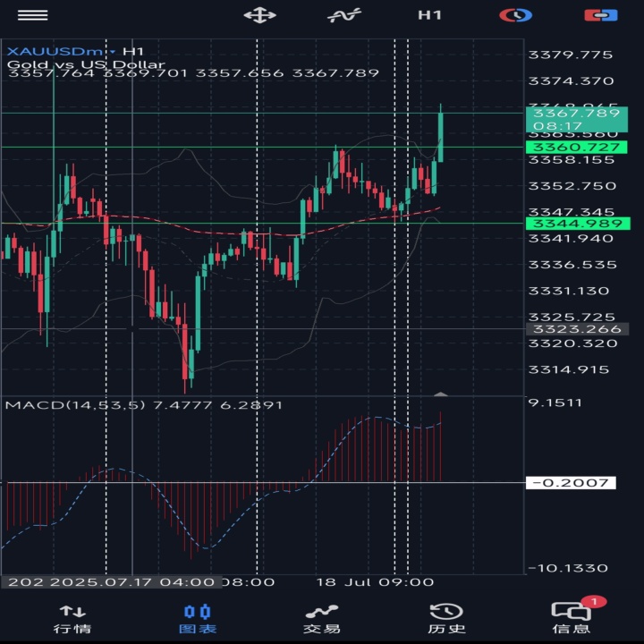Screen dimensions: 644x644
Task: Click the red notification badge showing 1
Action: (x=594, y=602)
